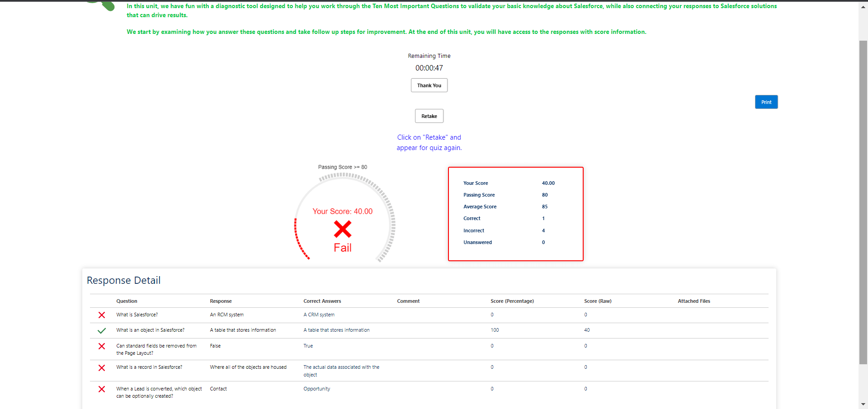This screenshot has height=409, width=868.
Task: Click the Score (Raw) column header
Action: 597,301
